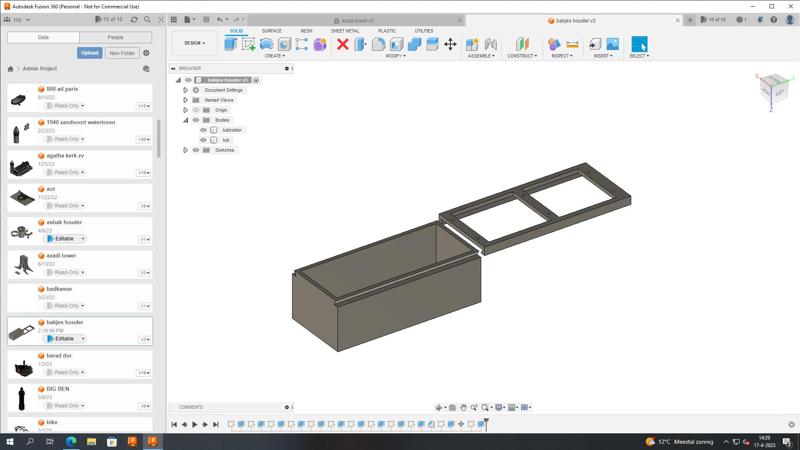
Task: Click the red Delete icon in toolbar
Action: [342, 44]
